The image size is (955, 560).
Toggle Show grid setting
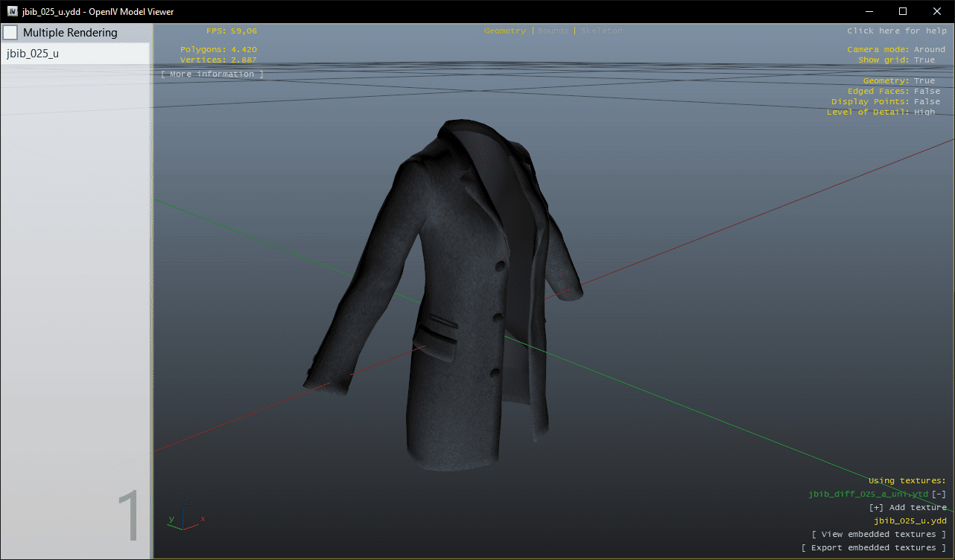coord(924,60)
